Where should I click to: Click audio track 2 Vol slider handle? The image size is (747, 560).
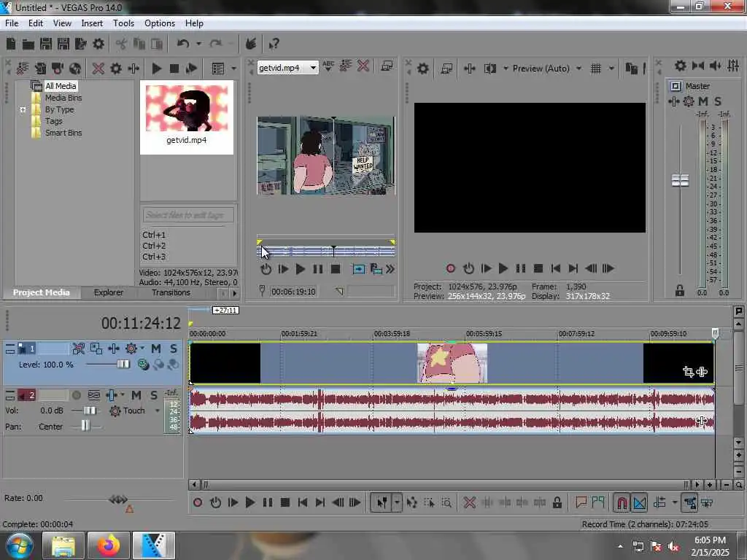[x=90, y=411]
